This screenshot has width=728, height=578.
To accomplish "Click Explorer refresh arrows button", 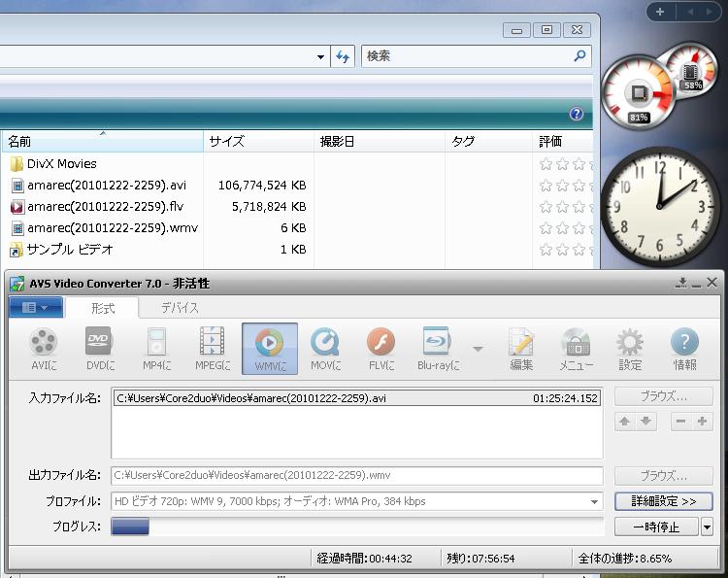I will pyautogui.click(x=343, y=56).
